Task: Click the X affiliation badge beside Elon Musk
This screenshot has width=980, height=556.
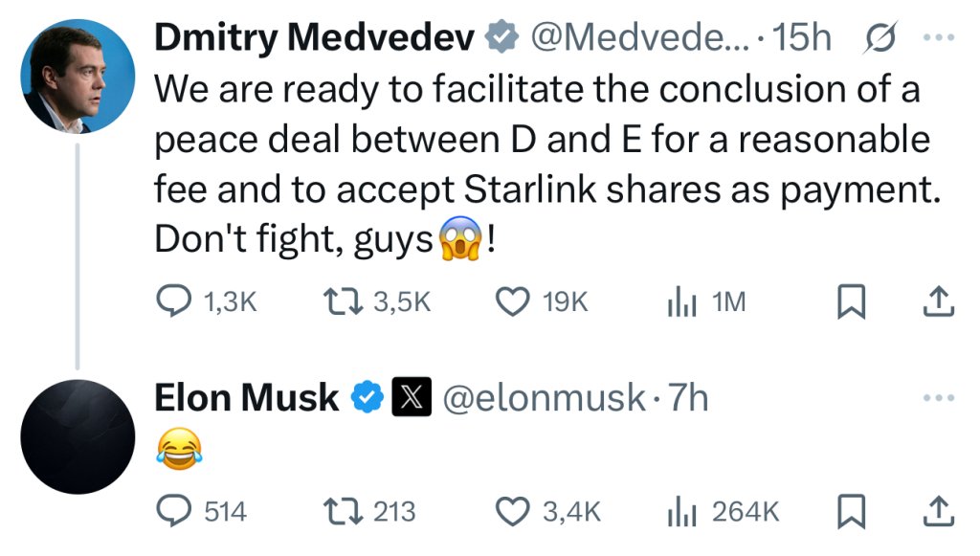Action: (412, 397)
